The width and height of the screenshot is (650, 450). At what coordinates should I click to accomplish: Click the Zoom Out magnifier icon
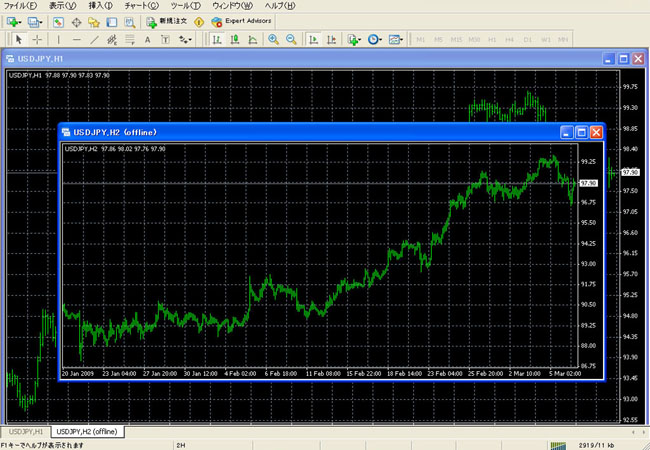click(291, 39)
